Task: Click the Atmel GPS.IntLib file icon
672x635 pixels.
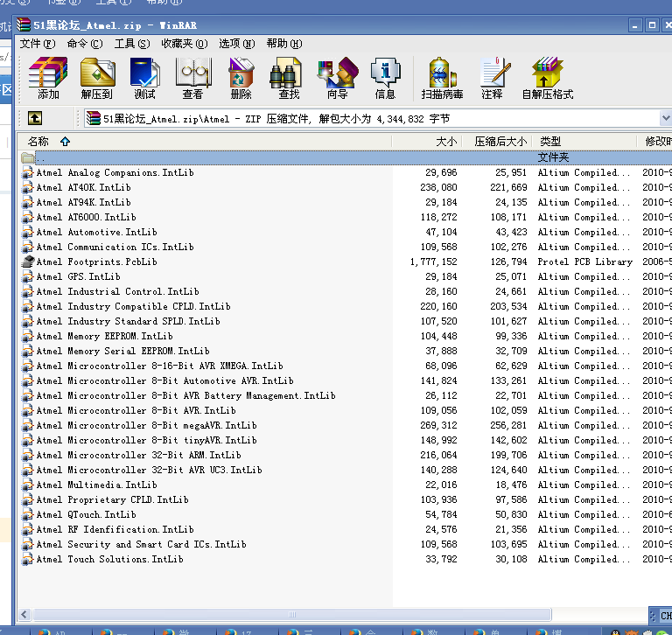Action: tap(27, 276)
